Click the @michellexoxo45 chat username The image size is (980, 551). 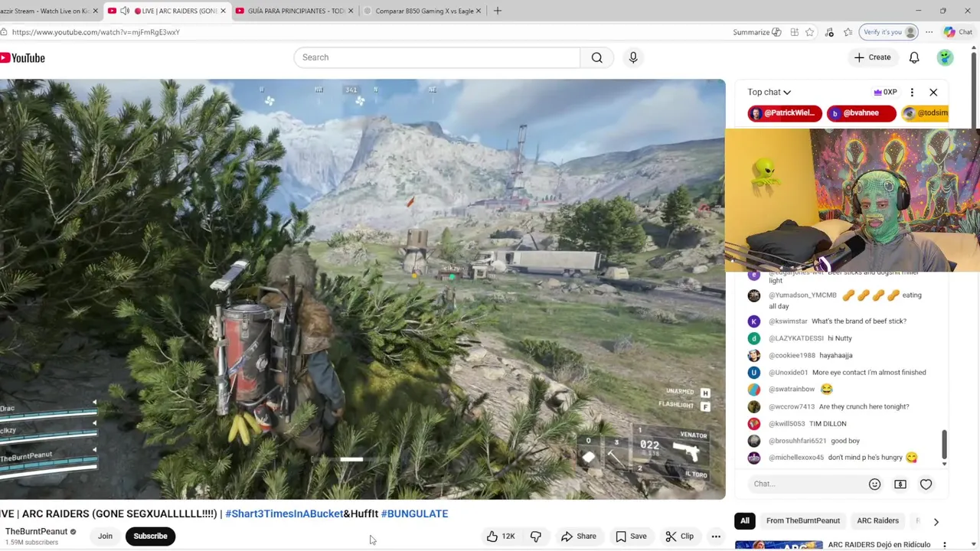pos(796,458)
